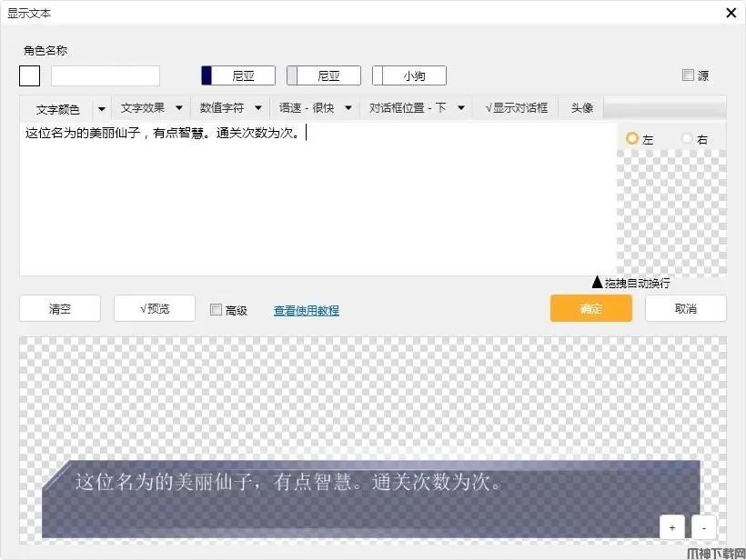Image resolution: width=746 pixels, height=560 pixels.
Task: Expand the 文字颜色 dropdown arrow
Action: pyautogui.click(x=101, y=109)
